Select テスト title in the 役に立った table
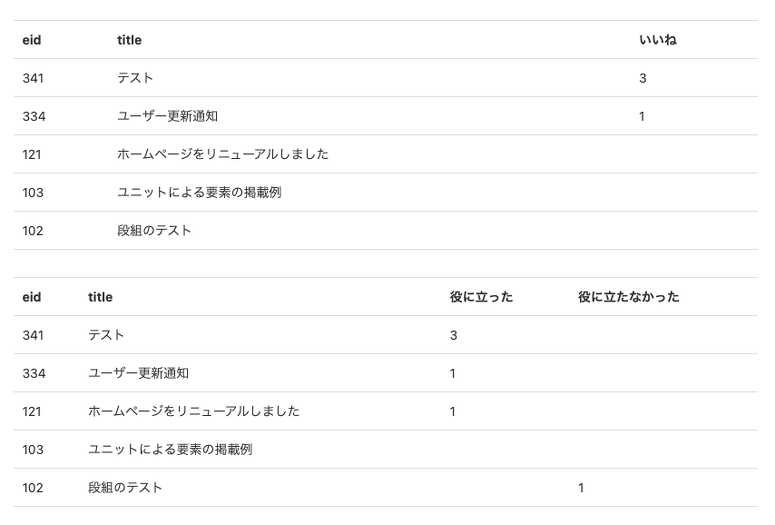Screen dimensions: 775x525 [x=106, y=335]
